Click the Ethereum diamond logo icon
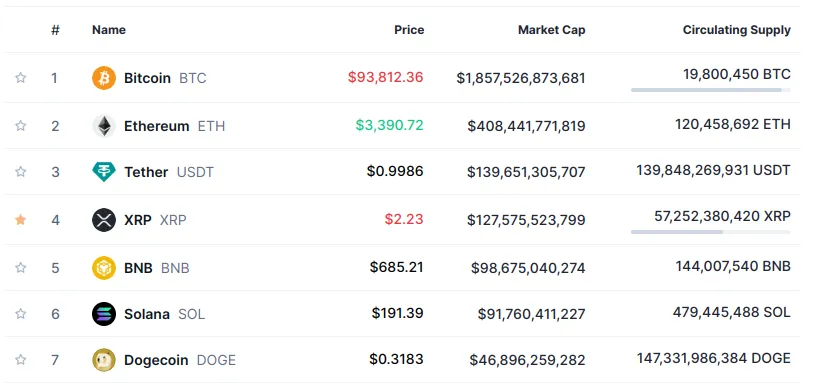 tap(104, 126)
